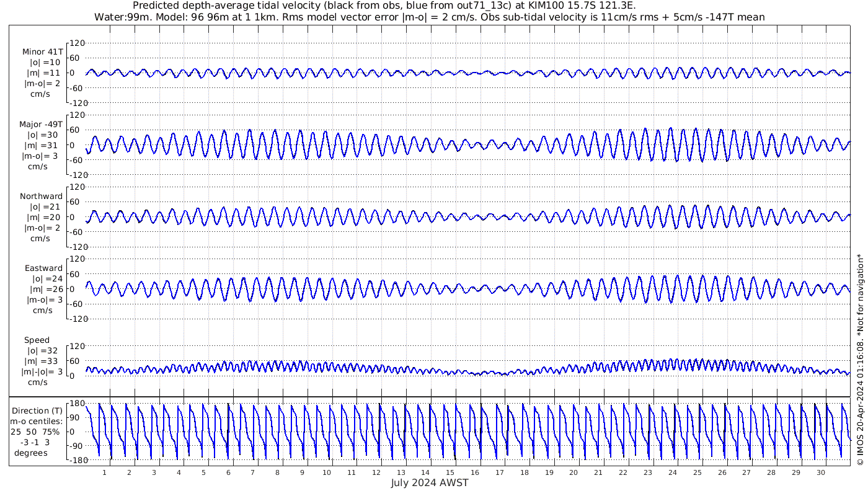This screenshot has width=868, height=496.
Task: Click the 180 tick on Direction axis
Action: (x=76, y=404)
